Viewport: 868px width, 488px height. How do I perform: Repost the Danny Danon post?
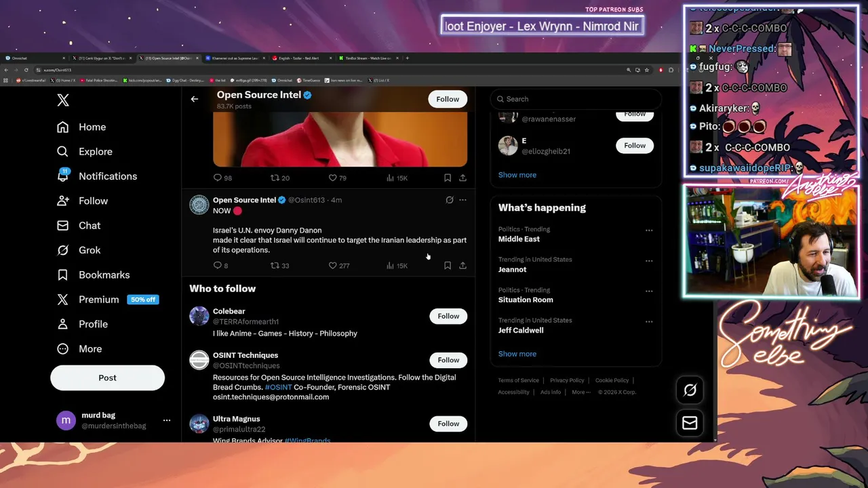coord(275,266)
